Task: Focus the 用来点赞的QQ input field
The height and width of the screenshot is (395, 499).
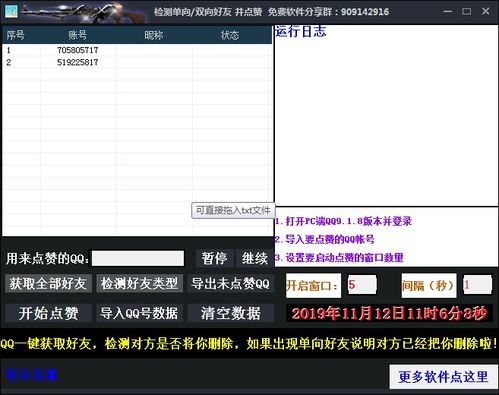Action: 138,258
